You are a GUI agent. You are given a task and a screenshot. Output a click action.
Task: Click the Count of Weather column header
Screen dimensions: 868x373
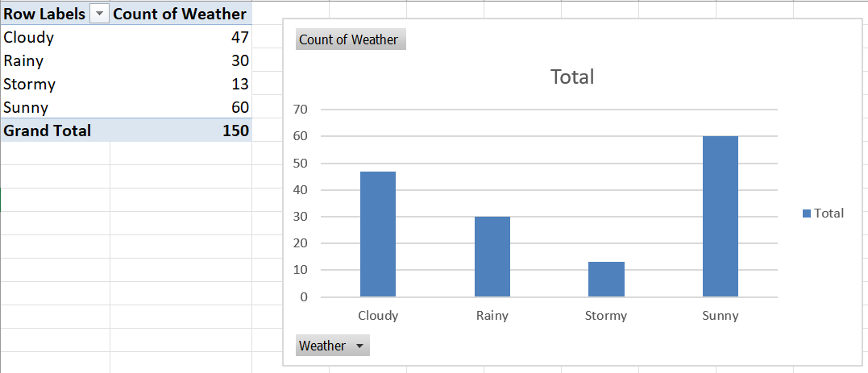(x=180, y=15)
